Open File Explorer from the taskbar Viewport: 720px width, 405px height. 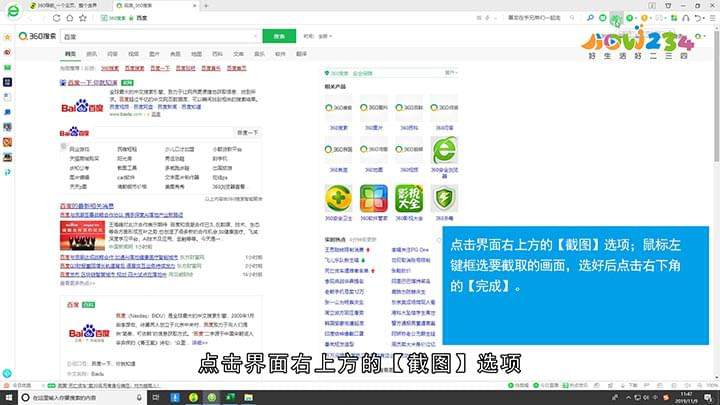point(248,398)
